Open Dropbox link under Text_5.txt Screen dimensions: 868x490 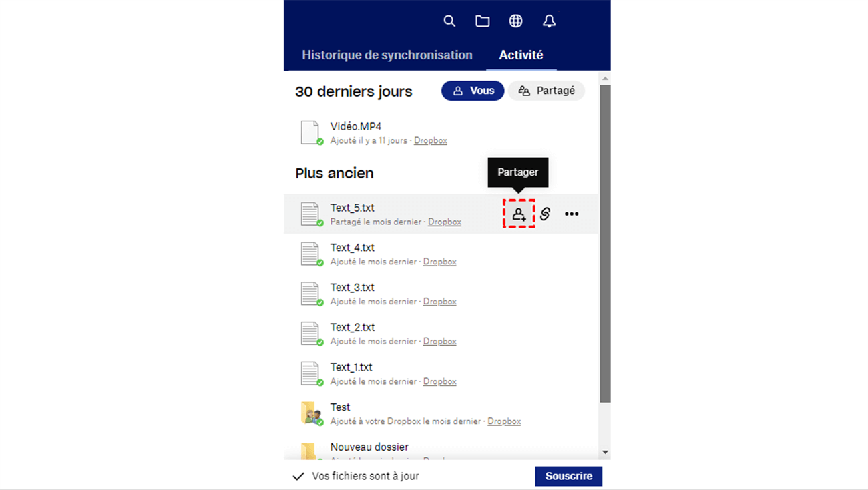point(445,222)
